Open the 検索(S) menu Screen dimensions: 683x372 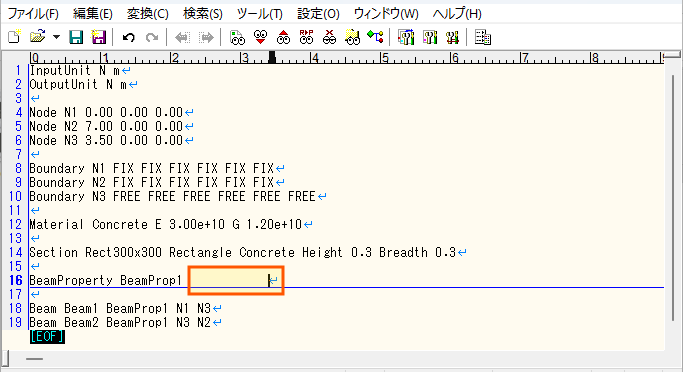[x=203, y=14]
